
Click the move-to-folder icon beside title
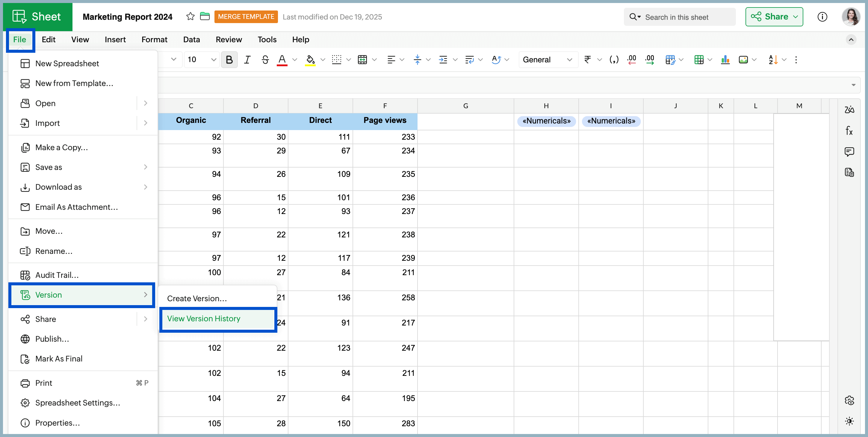(205, 16)
